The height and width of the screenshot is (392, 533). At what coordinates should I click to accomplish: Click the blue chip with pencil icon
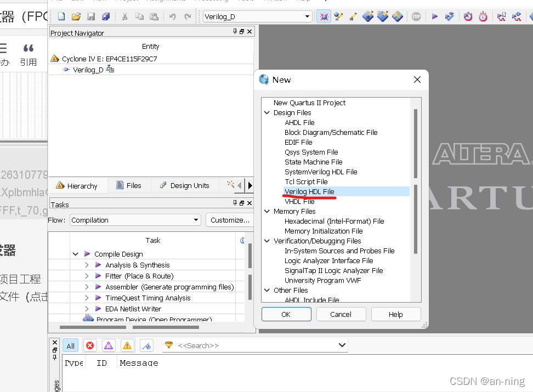[x=368, y=16]
